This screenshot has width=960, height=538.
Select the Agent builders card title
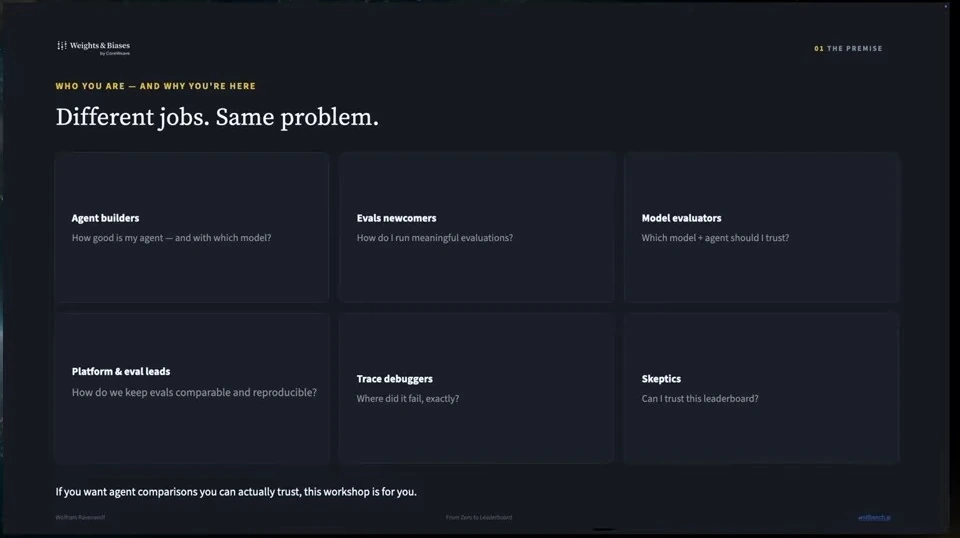click(105, 218)
